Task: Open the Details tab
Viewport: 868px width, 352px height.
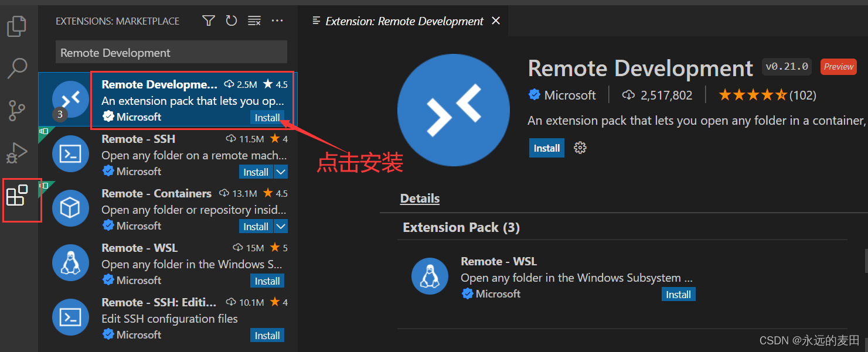Action: point(420,199)
